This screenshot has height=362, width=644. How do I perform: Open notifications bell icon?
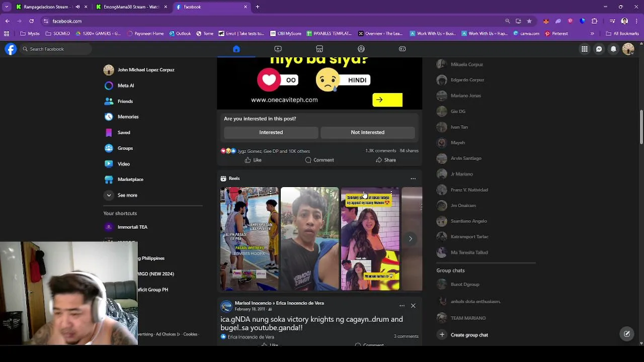coord(613,49)
